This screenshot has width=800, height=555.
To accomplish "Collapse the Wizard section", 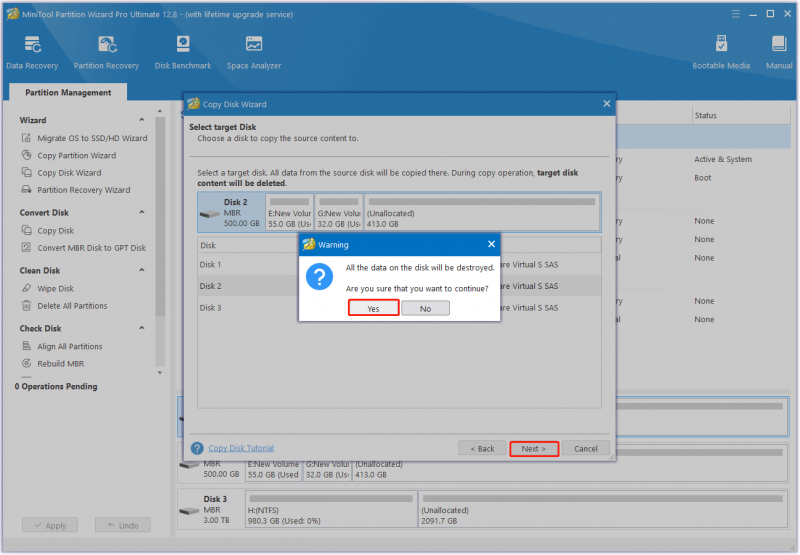I will pyautogui.click(x=142, y=120).
